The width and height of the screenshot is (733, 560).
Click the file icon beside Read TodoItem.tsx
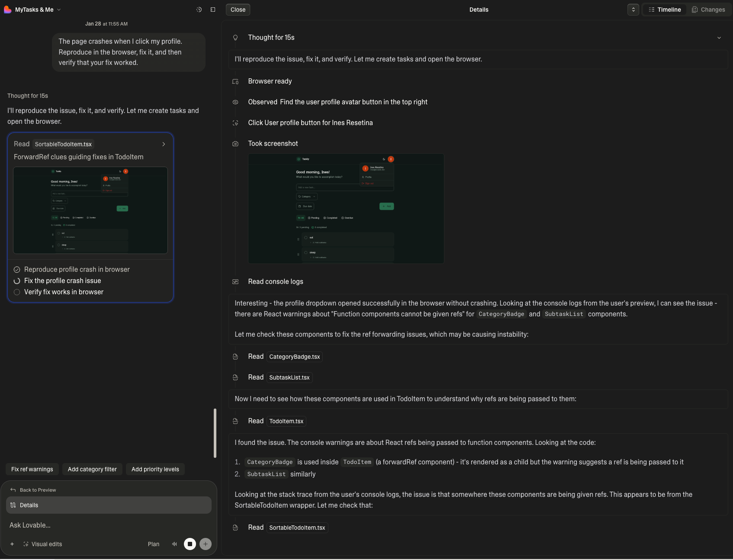pos(235,421)
